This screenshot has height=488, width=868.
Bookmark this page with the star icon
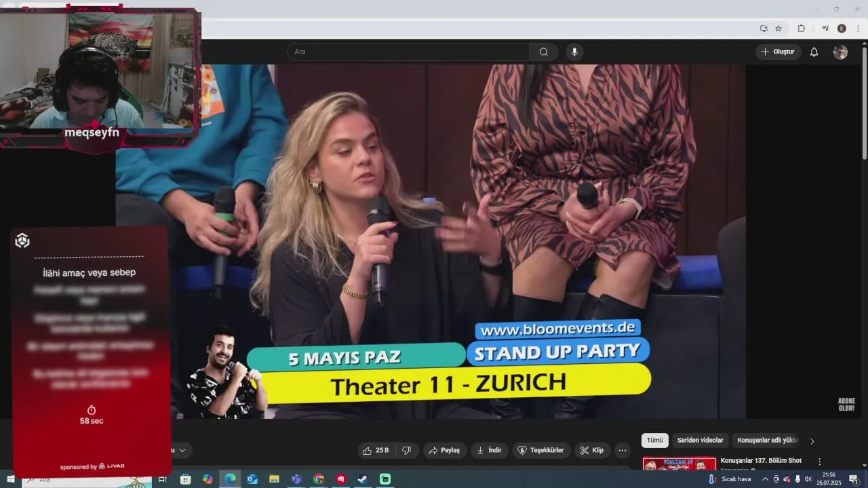(x=778, y=28)
